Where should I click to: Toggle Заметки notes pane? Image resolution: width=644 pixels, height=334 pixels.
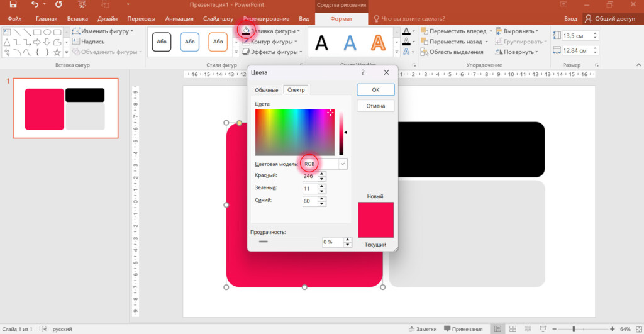[423, 329]
